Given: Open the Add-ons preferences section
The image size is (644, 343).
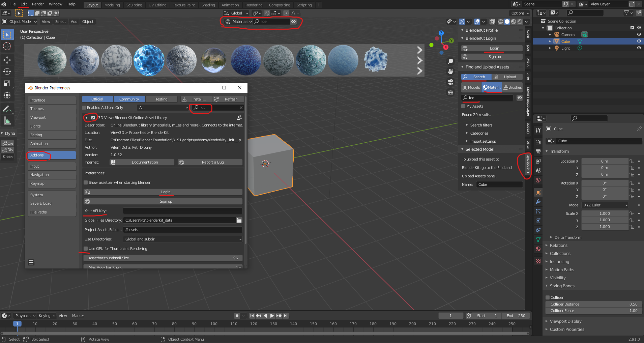Looking at the screenshot, I should click(x=52, y=155).
